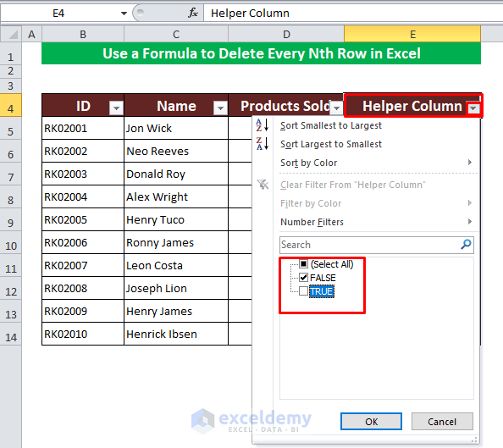The width and height of the screenshot is (503, 448).
Task: Open the ID column filter dropdown
Action: pyautogui.click(x=116, y=108)
